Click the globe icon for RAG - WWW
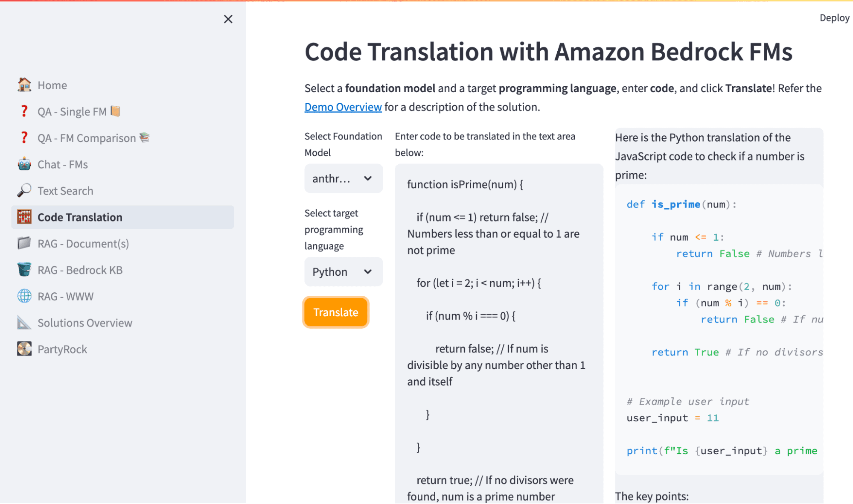Image resolution: width=853 pixels, height=504 pixels. (24, 296)
